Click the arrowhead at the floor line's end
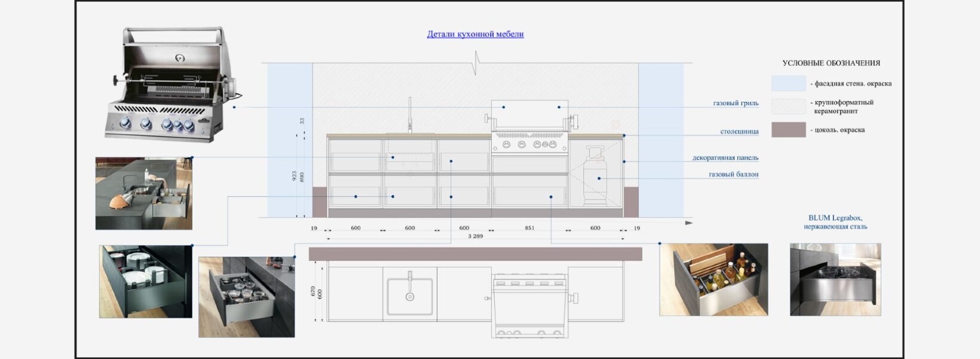This screenshot has width=980, height=359. pos(688,223)
